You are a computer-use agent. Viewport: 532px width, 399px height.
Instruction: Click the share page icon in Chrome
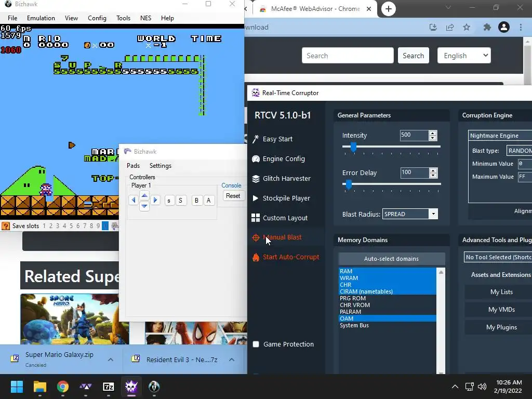[x=450, y=27]
